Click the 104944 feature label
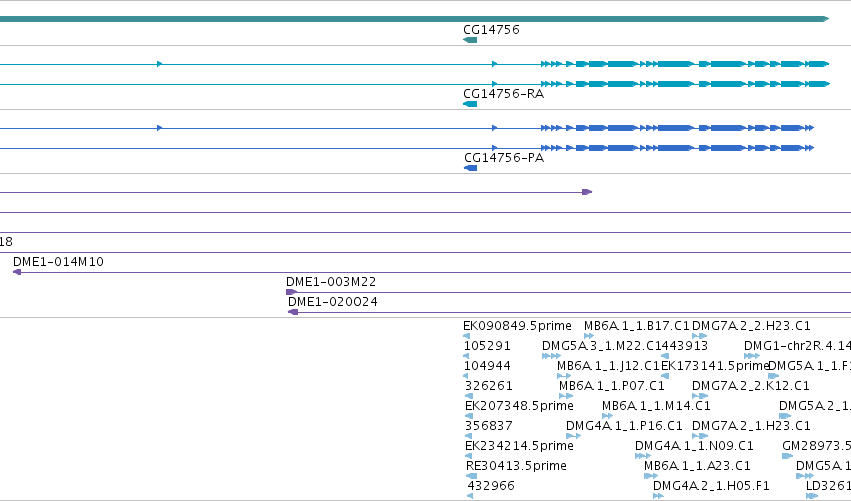This screenshot has height=501, width=851. pyautogui.click(x=487, y=366)
